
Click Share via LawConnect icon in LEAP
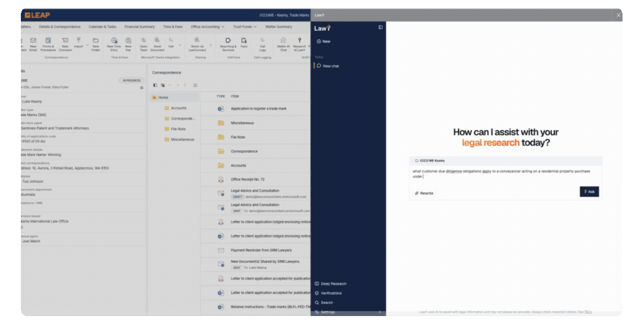click(197, 40)
